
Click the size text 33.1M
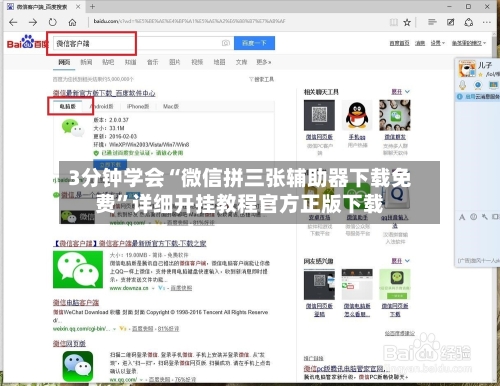pos(117,128)
